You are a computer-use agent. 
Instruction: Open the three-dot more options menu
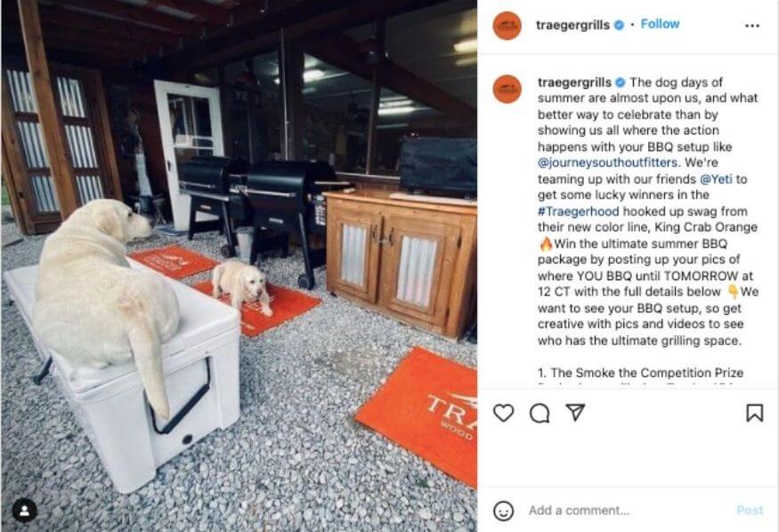(752, 25)
